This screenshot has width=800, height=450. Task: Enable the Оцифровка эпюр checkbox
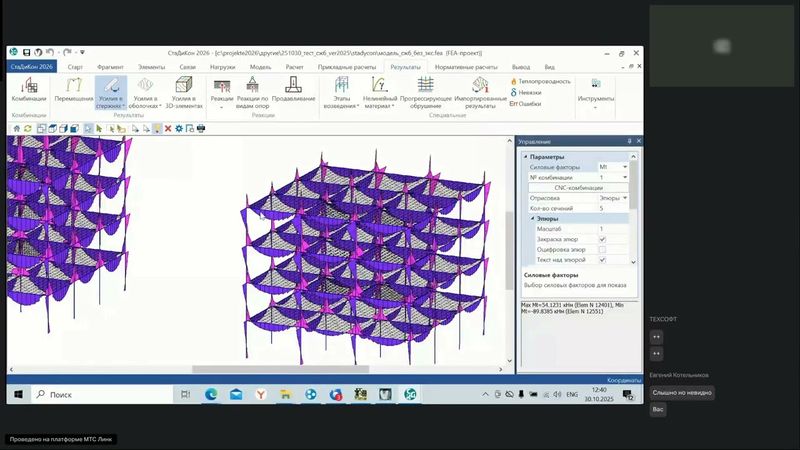(x=602, y=250)
